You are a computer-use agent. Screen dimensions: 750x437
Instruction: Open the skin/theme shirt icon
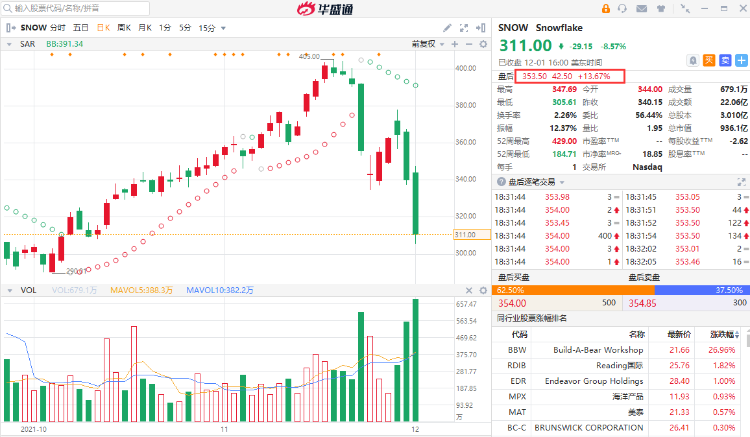[x=661, y=8]
